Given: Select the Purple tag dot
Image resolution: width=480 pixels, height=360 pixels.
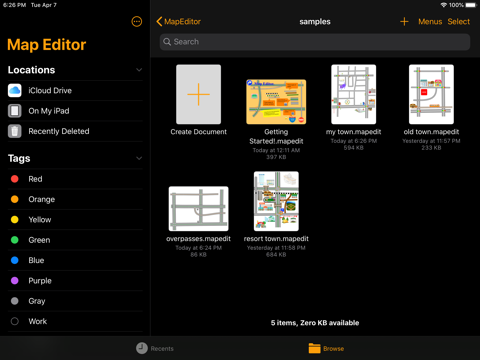Looking at the screenshot, I should [x=15, y=281].
